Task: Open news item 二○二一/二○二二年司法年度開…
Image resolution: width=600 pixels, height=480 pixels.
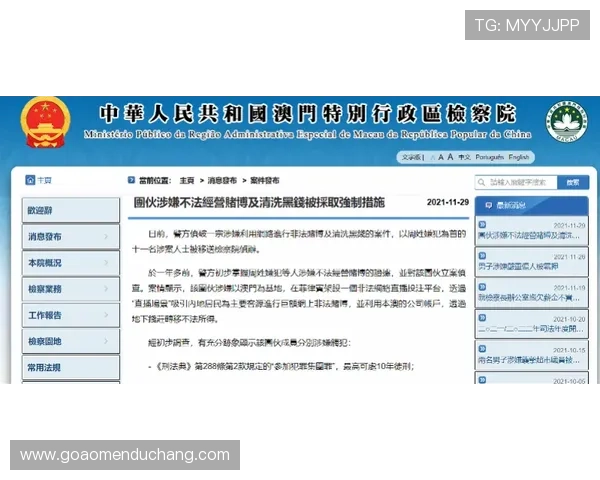Action: [532, 324]
